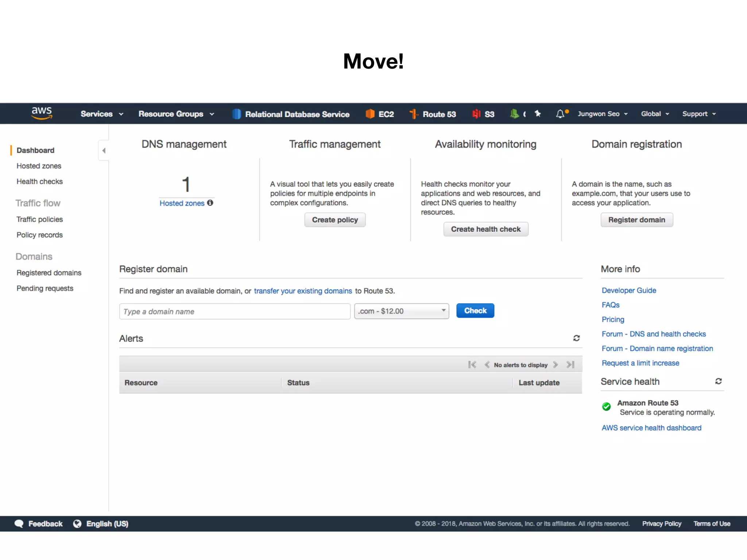The height and width of the screenshot is (560, 747).
Task: Open the EC2 shortcut icon
Action: (370, 114)
